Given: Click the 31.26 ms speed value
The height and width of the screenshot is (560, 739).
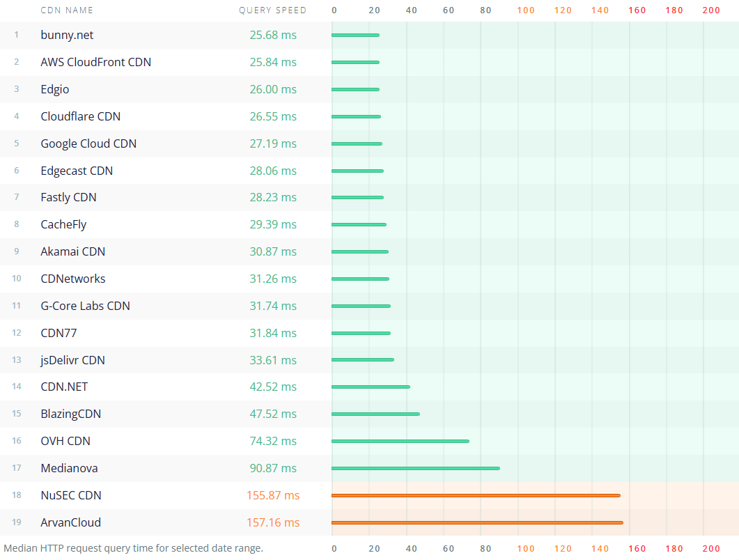Looking at the screenshot, I should tap(273, 279).
